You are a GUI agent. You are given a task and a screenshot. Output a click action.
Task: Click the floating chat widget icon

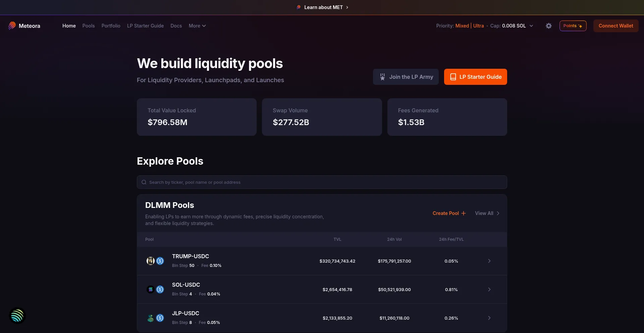17,316
